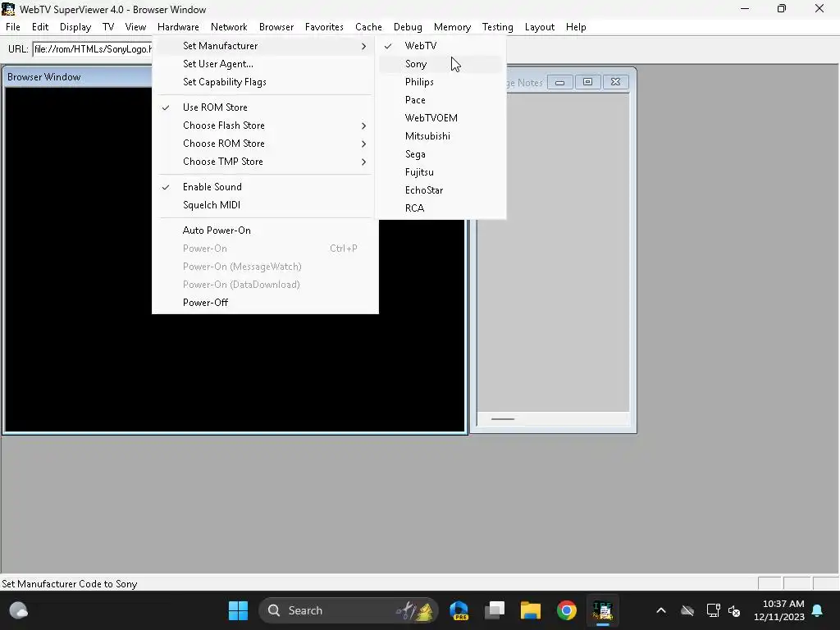The image size is (840, 630).
Task: Pick Pace from manufacturer list
Action: click(441, 100)
